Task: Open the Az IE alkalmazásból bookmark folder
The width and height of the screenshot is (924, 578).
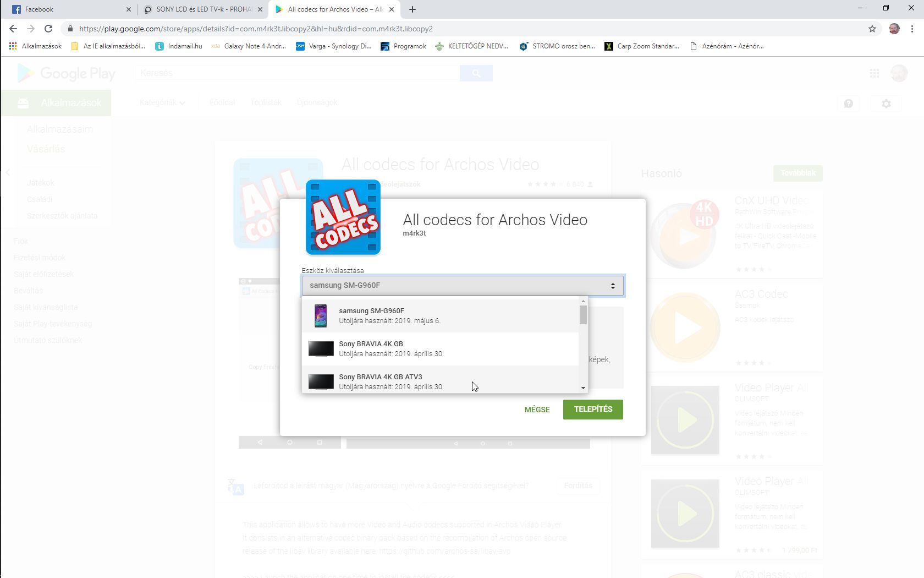Action: click(108, 46)
